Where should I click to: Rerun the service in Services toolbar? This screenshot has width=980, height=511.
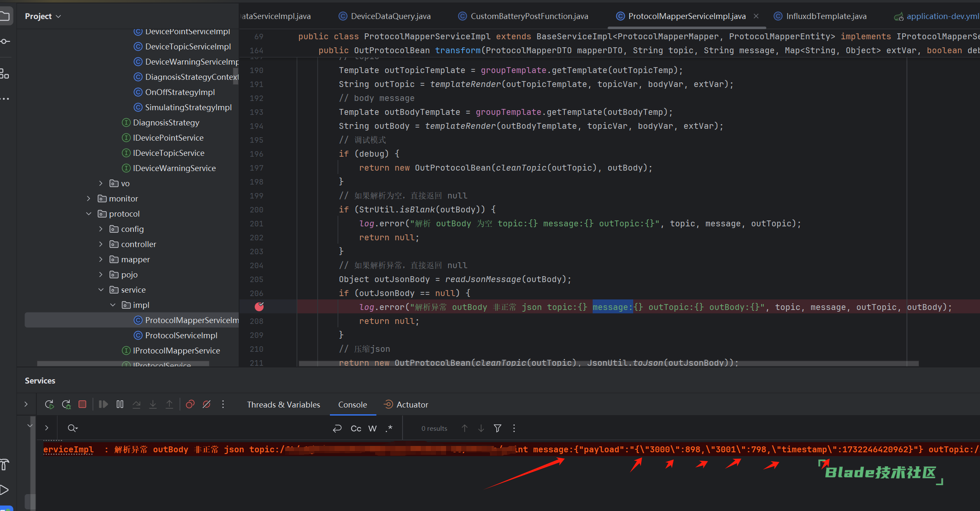tap(49, 404)
